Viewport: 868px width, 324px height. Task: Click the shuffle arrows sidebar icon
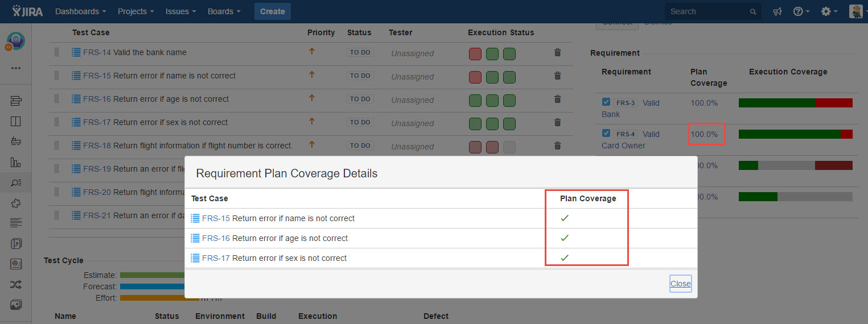16,284
